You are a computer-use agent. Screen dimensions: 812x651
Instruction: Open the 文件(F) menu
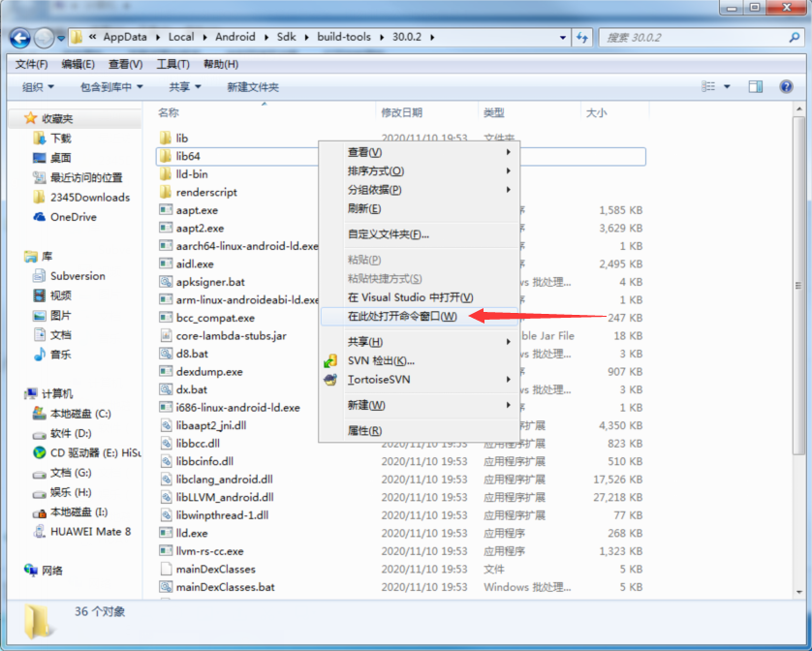(x=32, y=64)
